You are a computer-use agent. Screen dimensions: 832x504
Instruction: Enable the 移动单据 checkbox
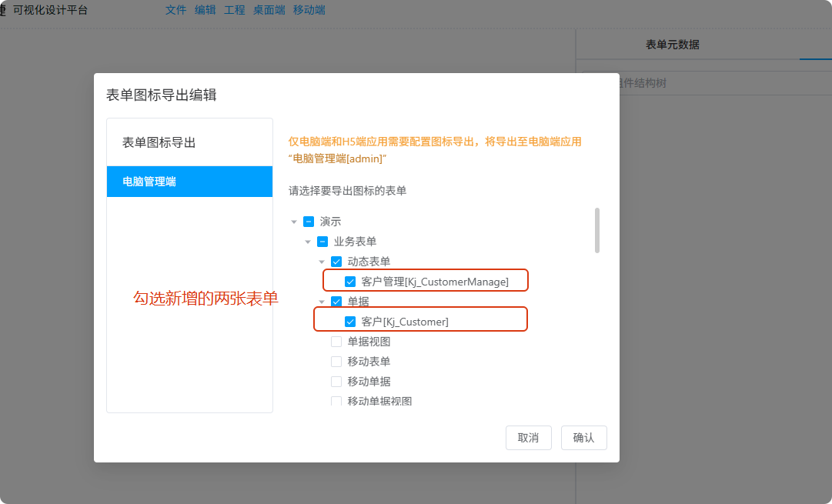coord(336,382)
